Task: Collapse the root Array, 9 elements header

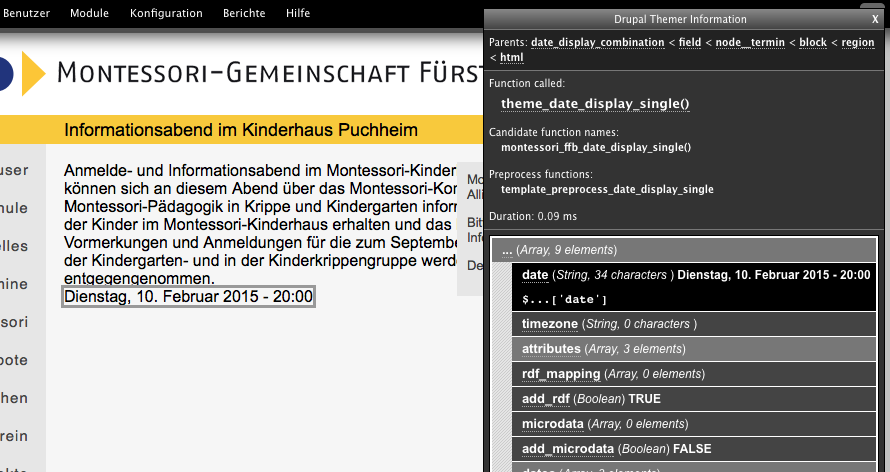Action: click(560, 250)
